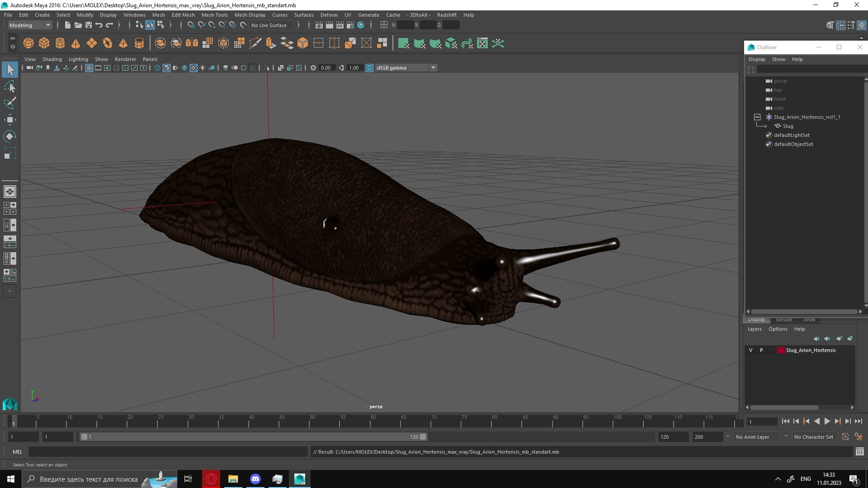
Task: Create a polygon cone from shelf
Action: point(76,43)
